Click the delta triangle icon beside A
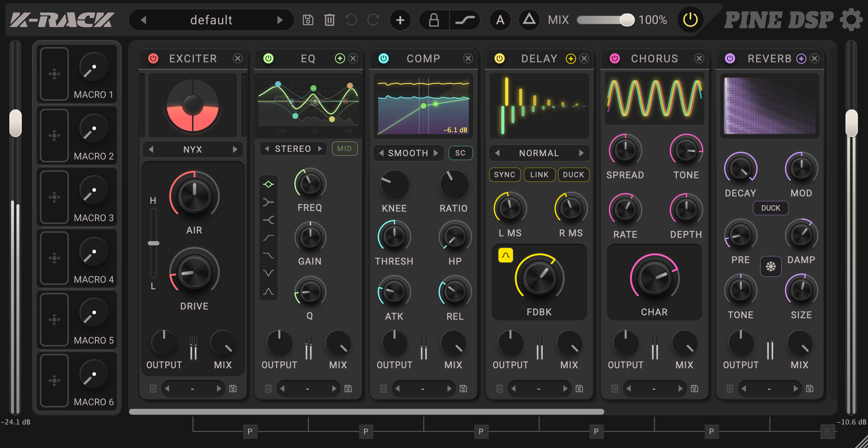 [x=529, y=19]
